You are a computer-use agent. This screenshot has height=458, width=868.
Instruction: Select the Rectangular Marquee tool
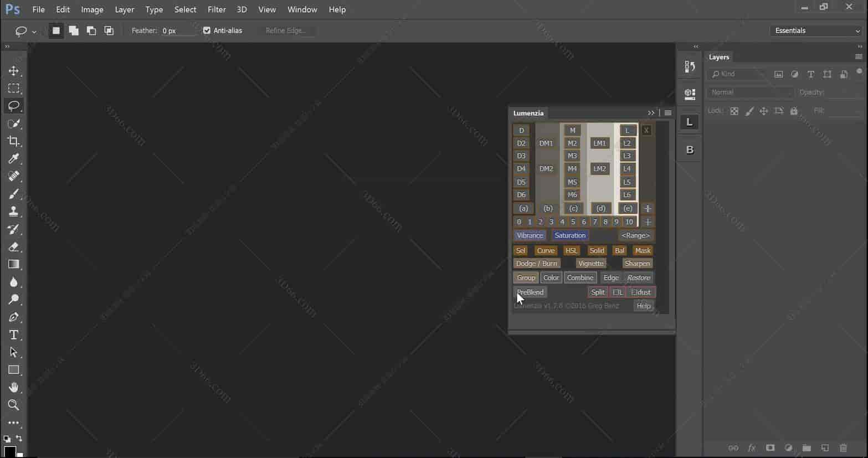pyautogui.click(x=13, y=89)
